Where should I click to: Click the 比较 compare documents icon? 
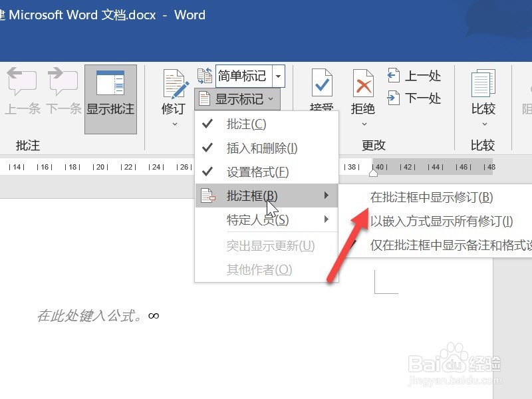point(483,84)
